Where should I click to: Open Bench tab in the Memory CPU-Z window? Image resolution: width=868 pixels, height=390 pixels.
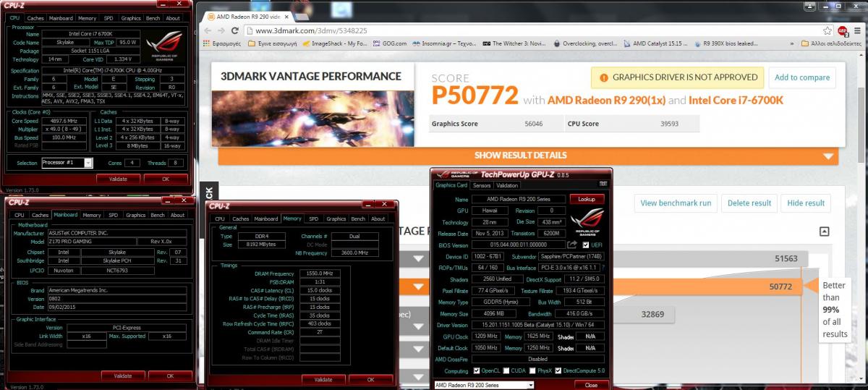358,219
